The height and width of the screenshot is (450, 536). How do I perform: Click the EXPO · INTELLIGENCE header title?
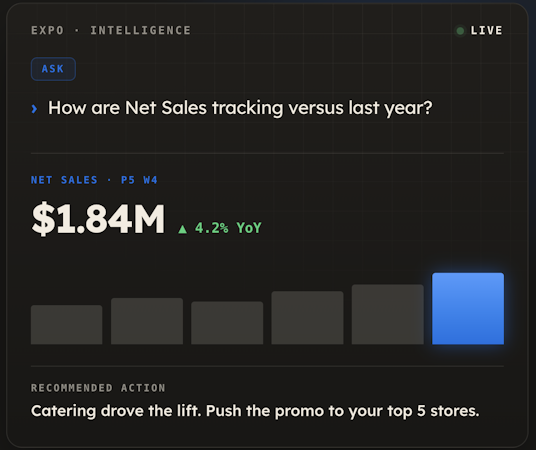(111, 30)
